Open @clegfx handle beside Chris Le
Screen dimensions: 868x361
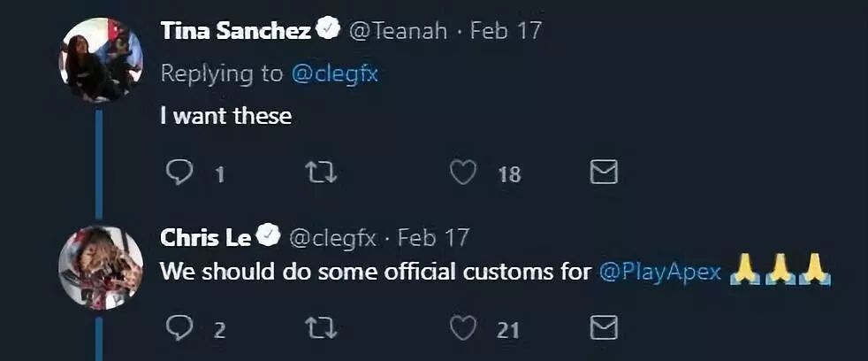pyautogui.click(x=332, y=239)
